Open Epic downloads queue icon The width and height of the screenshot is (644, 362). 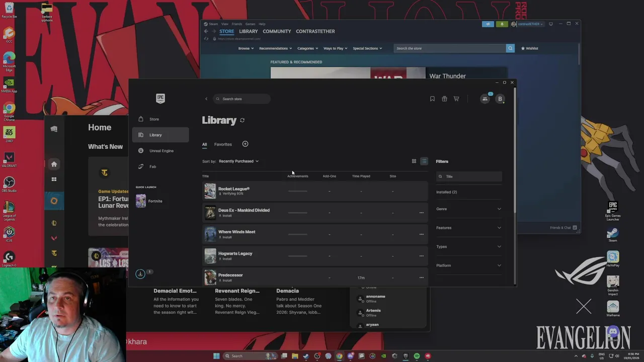click(140, 274)
